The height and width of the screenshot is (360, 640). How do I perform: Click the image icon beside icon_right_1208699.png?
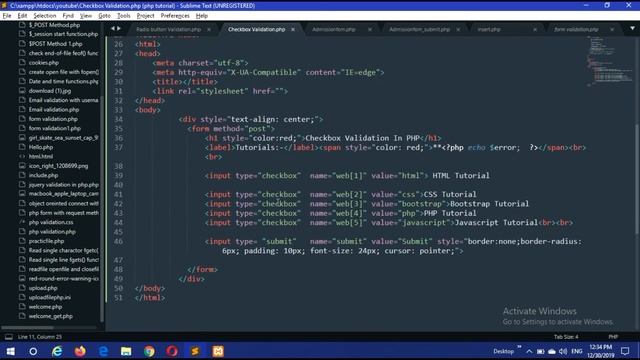pyautogui.click(x=22, y=166)
